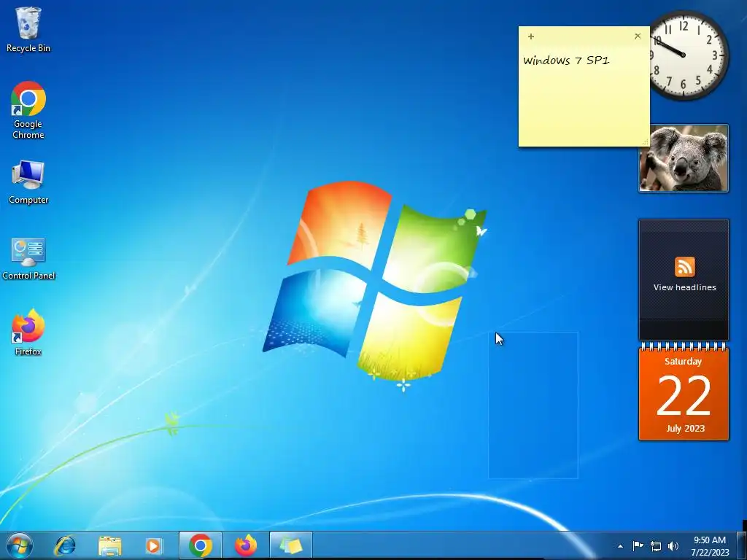This screenshot has height=560, width=747.
Task: Switch to Chrome in the taskbar
Action: [x=201, y=545]
